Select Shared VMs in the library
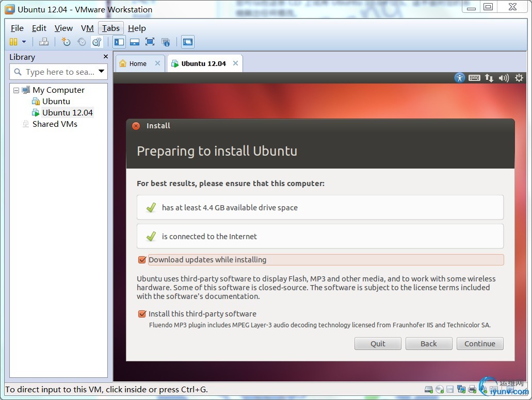Viewport: 532px width, 400px height. click(x=55, y=124)
